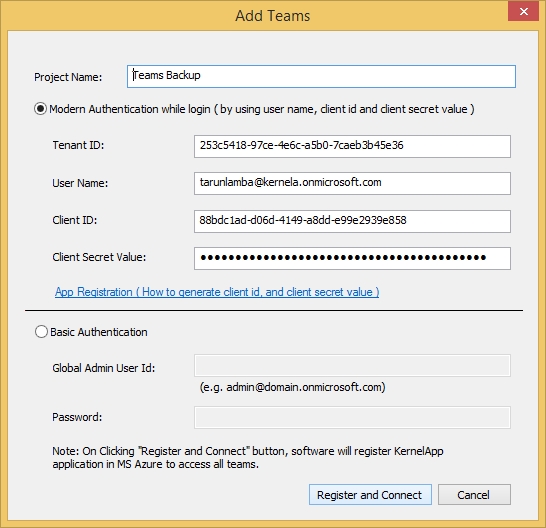Click the 'Client Secret Value:' label

99,257
